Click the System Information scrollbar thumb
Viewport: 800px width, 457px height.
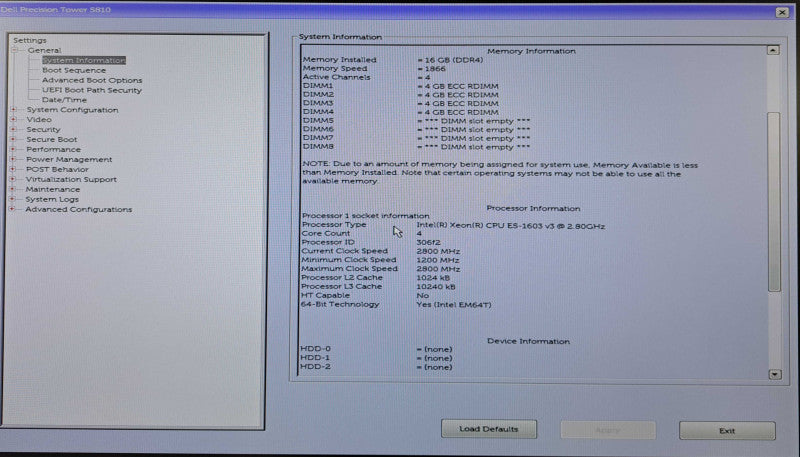pyautogui.click(x=774, y=201)
